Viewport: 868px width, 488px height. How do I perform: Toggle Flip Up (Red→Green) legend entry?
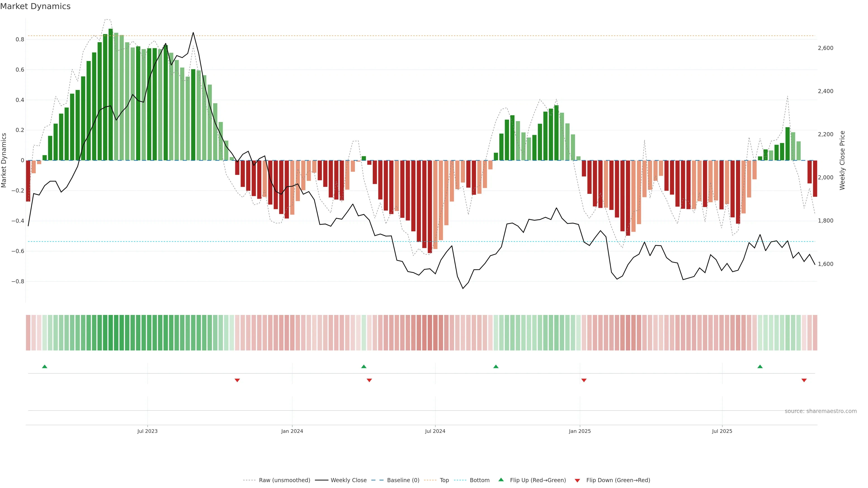point(538,480)
